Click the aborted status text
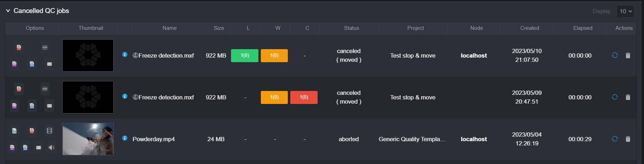644x164 pixels. [349, 139]
